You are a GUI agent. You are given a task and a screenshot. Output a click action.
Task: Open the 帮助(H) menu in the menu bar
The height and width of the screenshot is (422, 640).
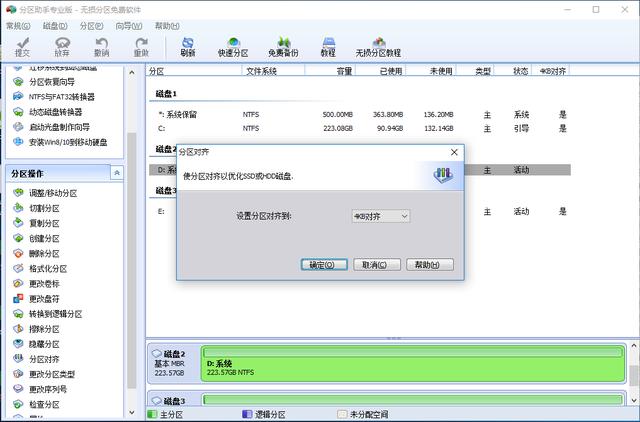point(167,26)
